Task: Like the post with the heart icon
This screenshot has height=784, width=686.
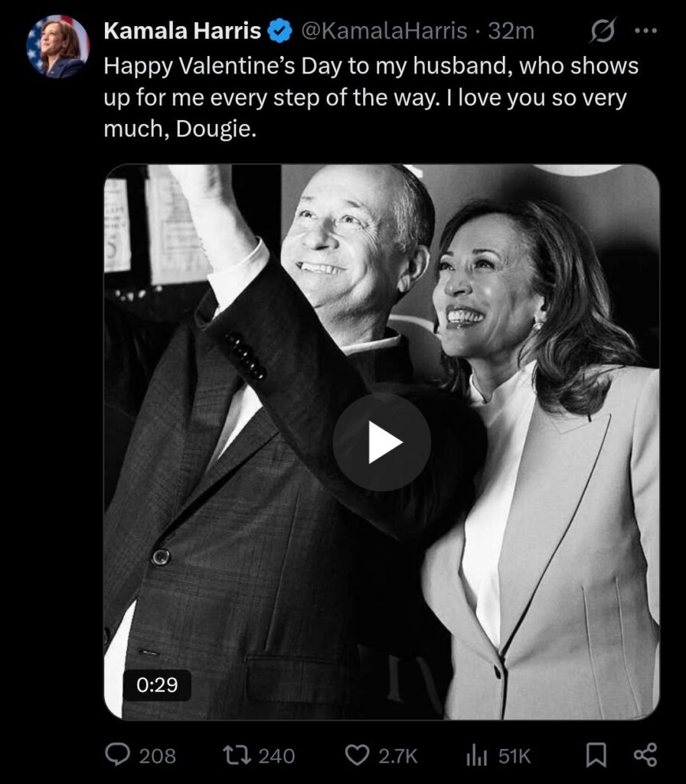Action: point(357,756)
